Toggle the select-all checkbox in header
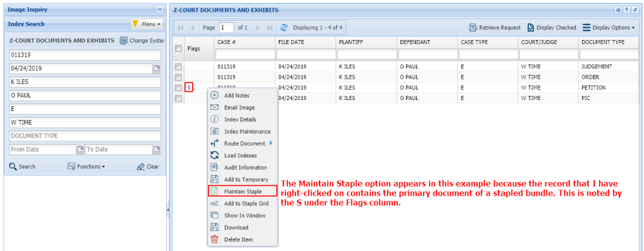The image size is (644, 251). pos(178,48)
